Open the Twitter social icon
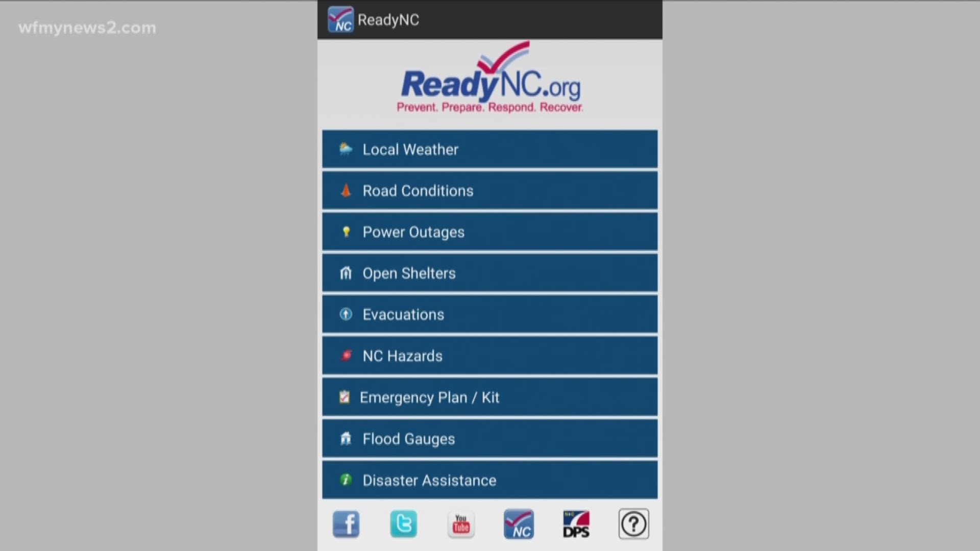Viewport: 980px width, 551px height. tap(403, 523)
